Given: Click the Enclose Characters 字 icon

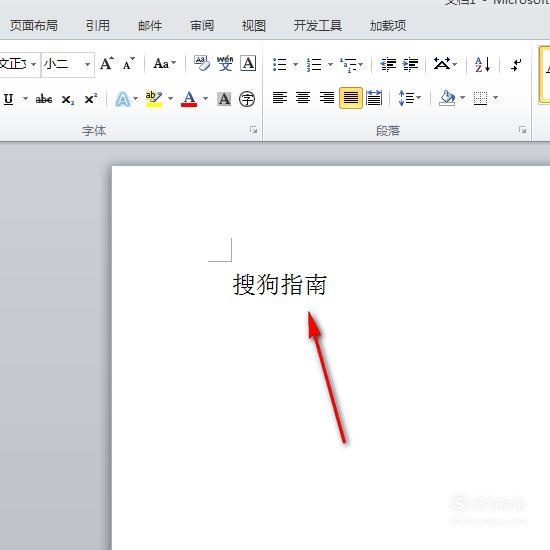Looking at the screenshot, I should [x=247, y=99].
